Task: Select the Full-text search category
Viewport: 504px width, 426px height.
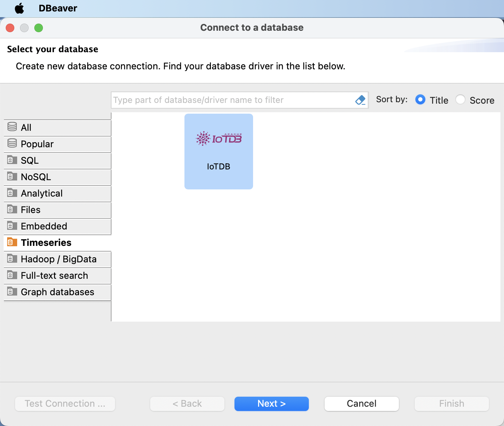Action: point(54,276)
